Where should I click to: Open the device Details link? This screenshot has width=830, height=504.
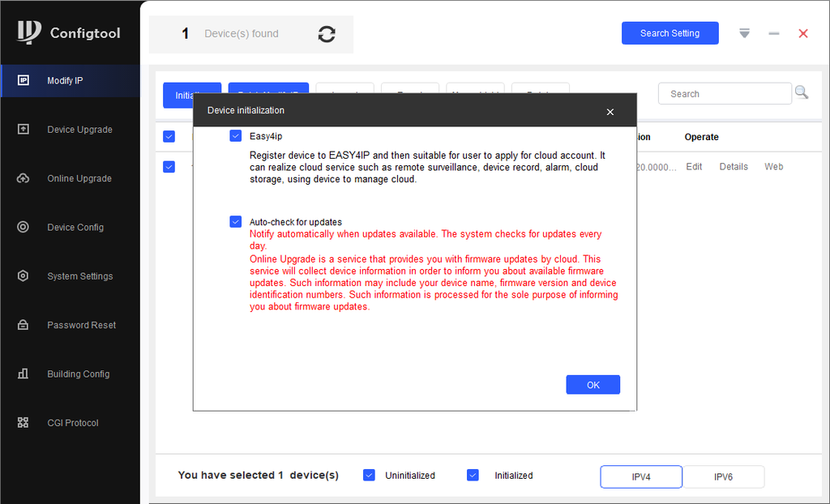coord(734,167)
